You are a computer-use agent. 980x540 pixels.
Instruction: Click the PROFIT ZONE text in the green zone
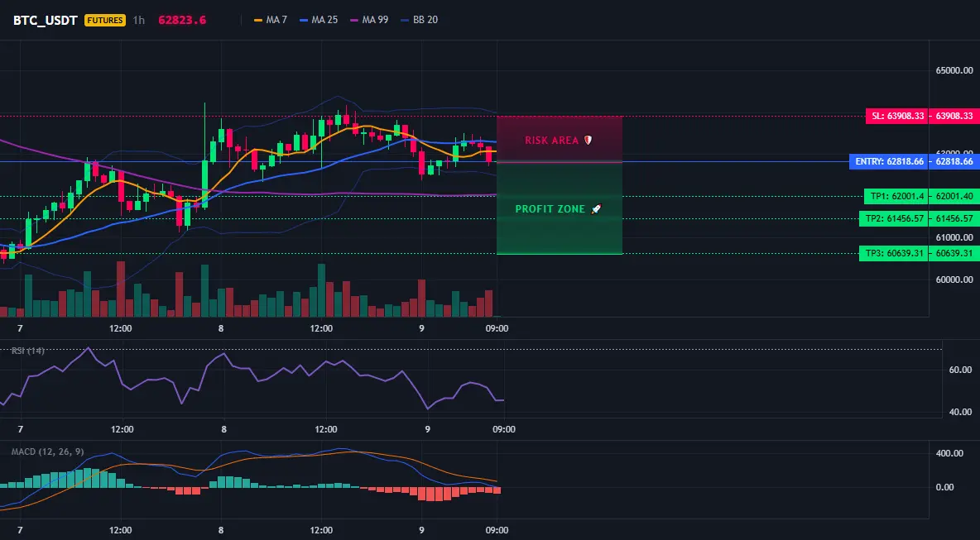[550, 209]
